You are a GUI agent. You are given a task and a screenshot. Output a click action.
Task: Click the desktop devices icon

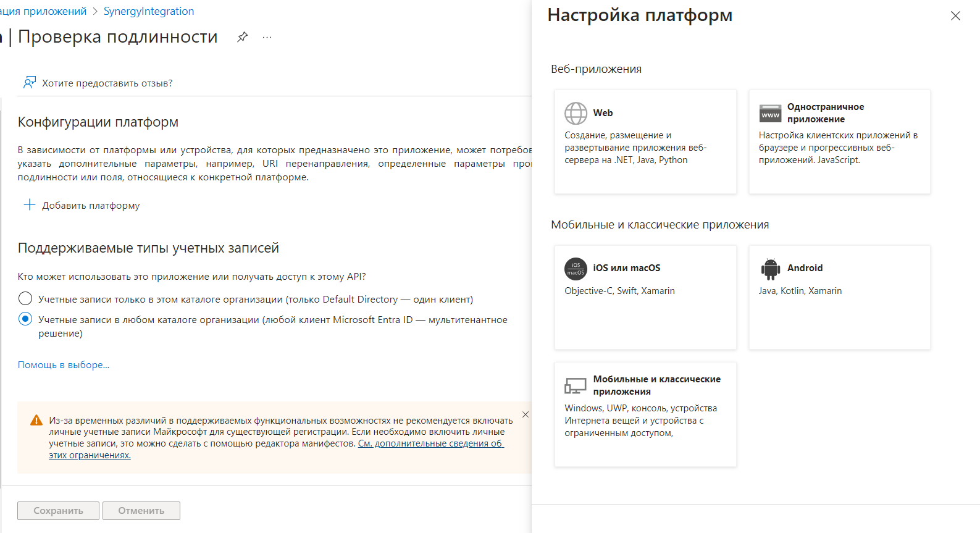(576, 386)
